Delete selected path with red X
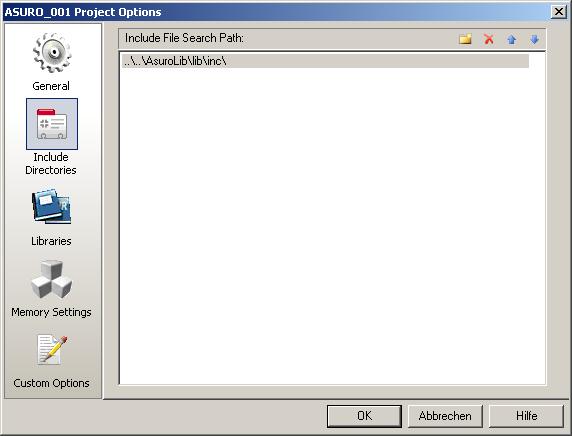 [x=489, y=39]
